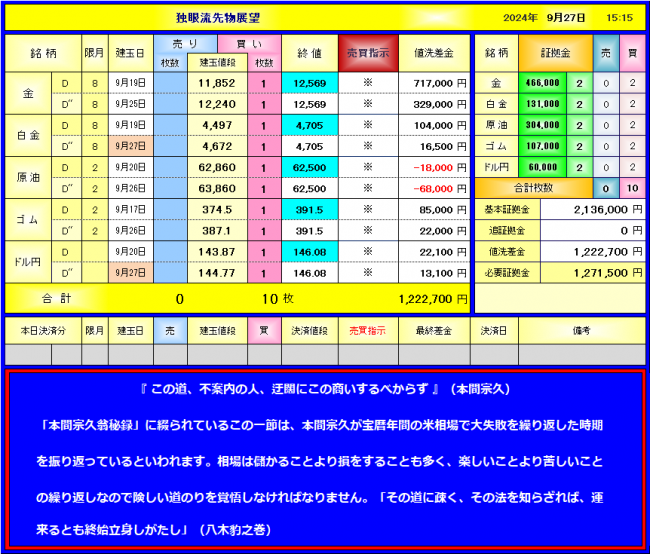Image resolution: width=650 pixels, height=554 pixels.
Task: Select the time 15:15 in the header
Action: (619, 18)
